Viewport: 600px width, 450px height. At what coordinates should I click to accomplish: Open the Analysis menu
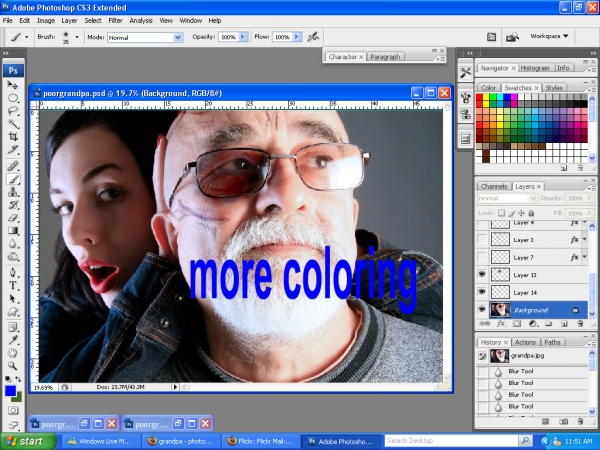point(141,21)
